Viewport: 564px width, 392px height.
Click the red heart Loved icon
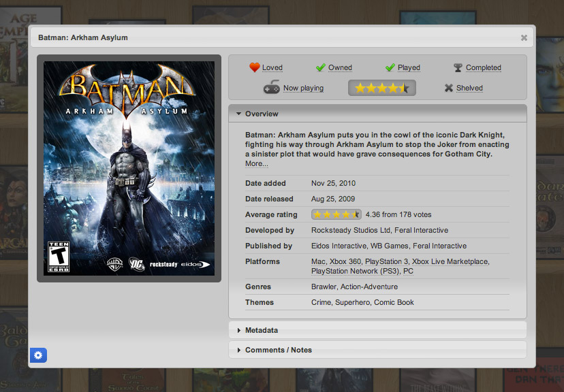tap(254, 67)
